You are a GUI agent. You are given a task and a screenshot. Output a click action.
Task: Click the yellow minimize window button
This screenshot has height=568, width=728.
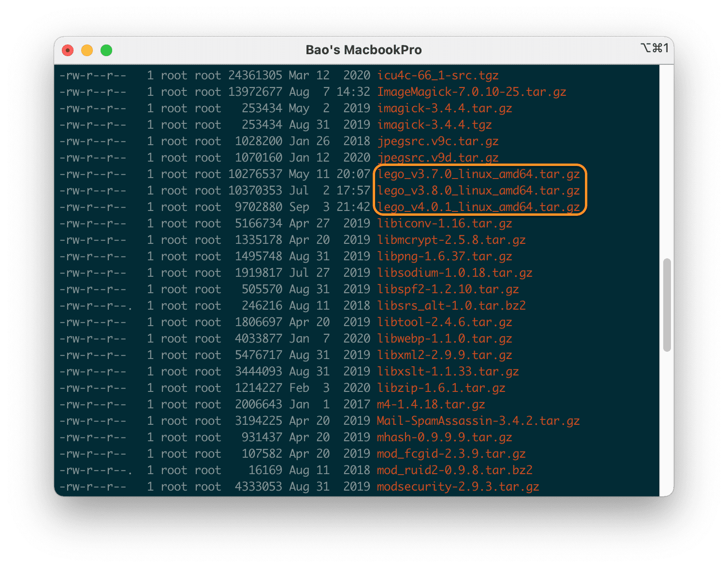click(87, 50)
